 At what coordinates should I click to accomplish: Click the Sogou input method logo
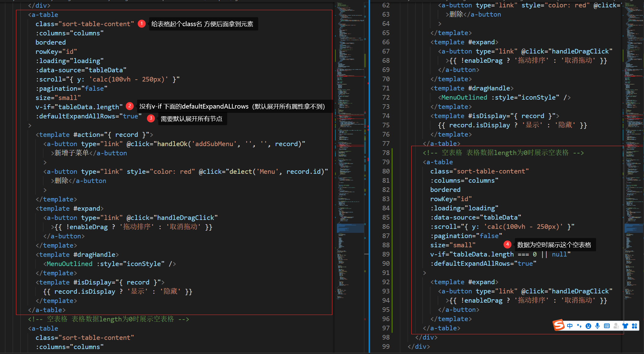(x=559, y=325)
